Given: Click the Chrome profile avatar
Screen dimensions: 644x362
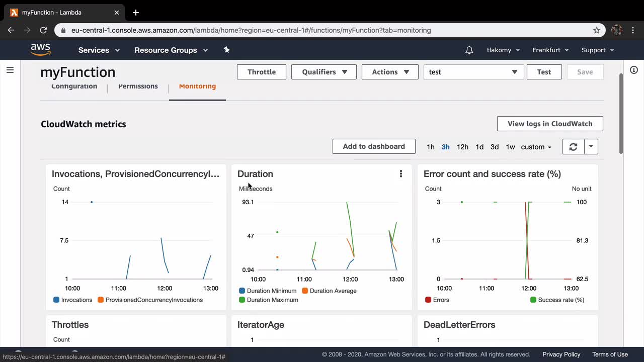Looking at the screenshot, I should [x=617, y=30].
